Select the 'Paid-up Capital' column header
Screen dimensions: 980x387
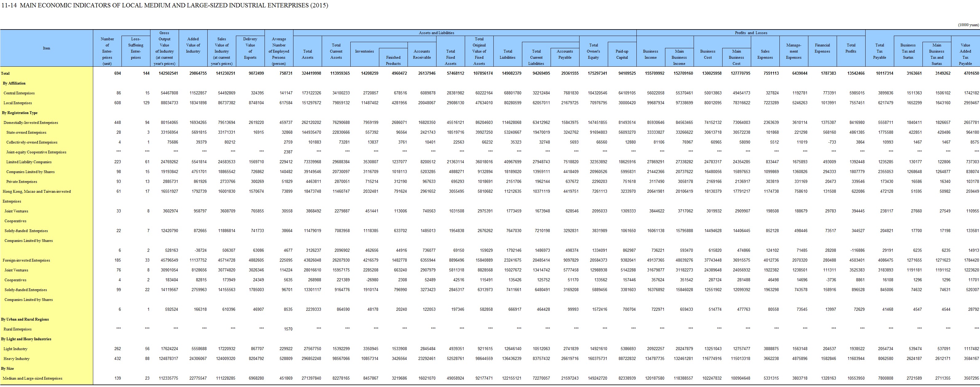coord(622,54)
